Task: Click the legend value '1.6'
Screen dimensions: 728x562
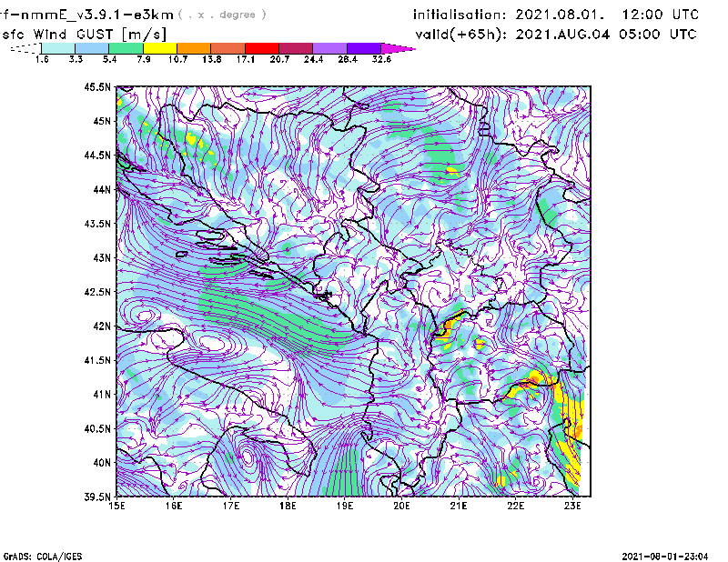Action: 42,59
